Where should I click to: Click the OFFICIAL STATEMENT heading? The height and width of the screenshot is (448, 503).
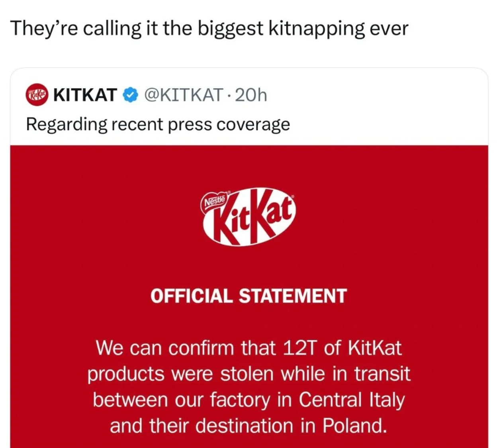click(249, 296)
